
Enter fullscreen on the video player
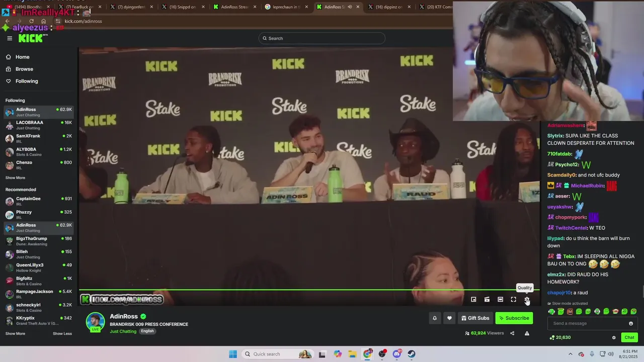tap(514, 299)
